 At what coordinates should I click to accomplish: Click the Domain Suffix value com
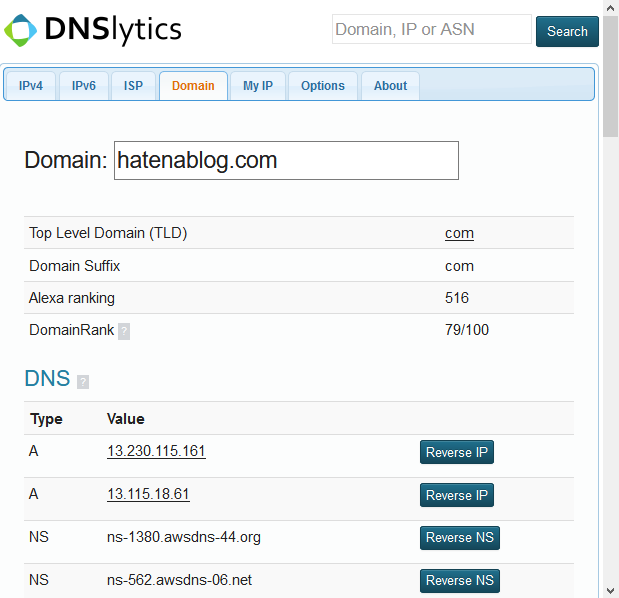[459, 266]
